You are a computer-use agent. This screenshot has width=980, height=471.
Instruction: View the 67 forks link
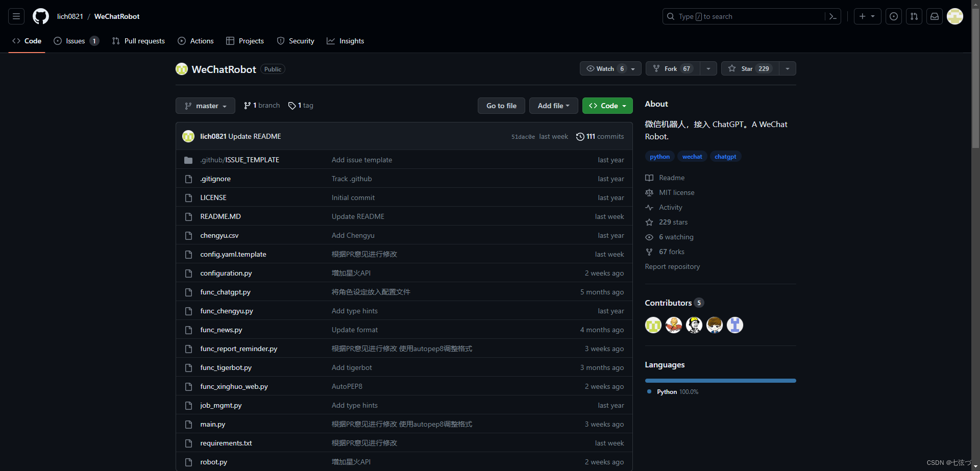[665, 252]
